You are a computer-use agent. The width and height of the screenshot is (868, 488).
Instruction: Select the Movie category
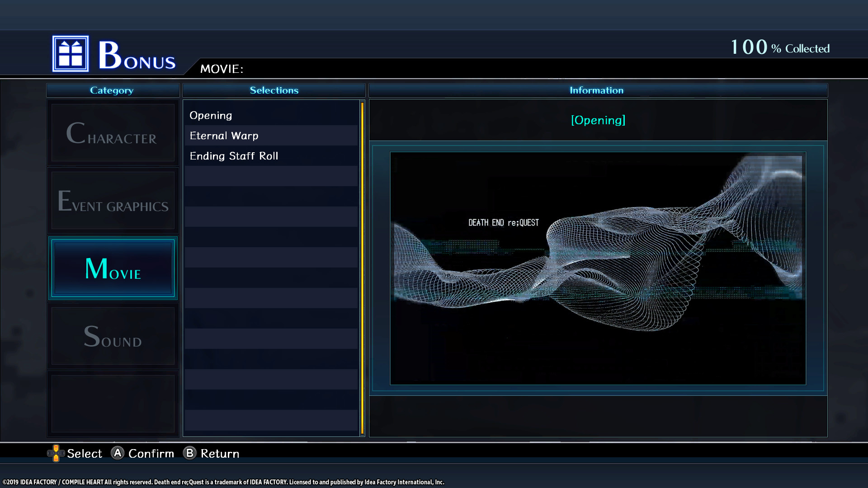click(x=112, y=268)
